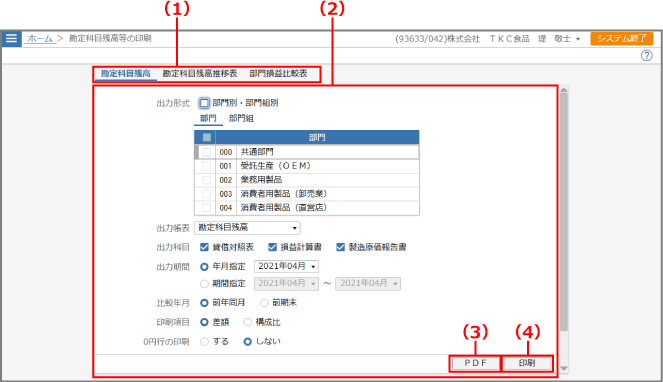This screenshot has height=382, width=663.
Task: Toggle the select-all checkbox in 部門 header
Action: [x=206, y=137]
